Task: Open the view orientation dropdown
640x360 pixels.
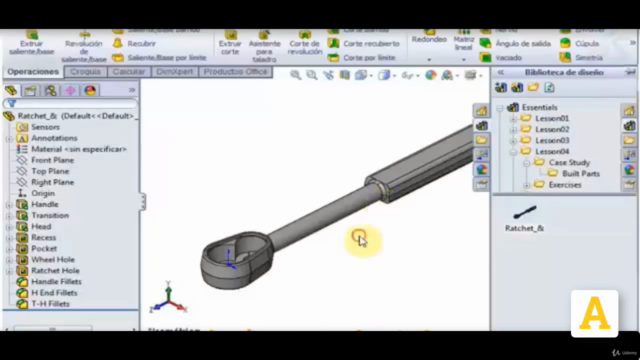Action: point(371,76)
